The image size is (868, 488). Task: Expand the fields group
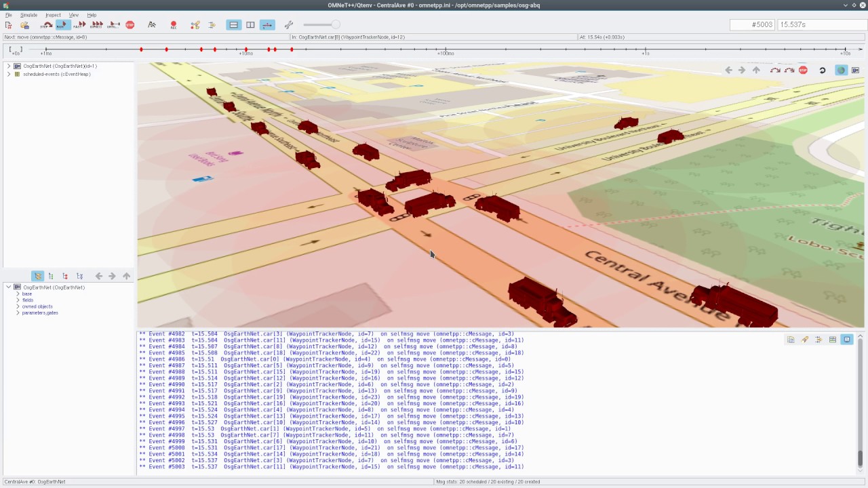(x=18, y=300)
